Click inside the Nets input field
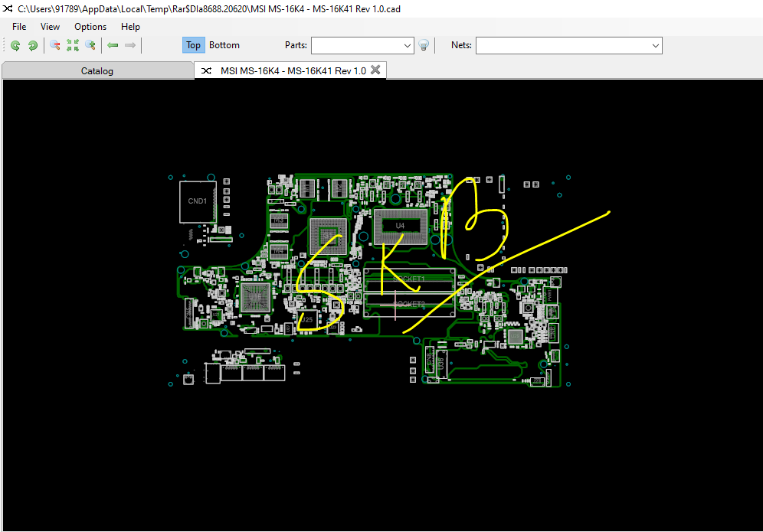Image resolution: width=763 pixels, height=532 pixels. 563,46
